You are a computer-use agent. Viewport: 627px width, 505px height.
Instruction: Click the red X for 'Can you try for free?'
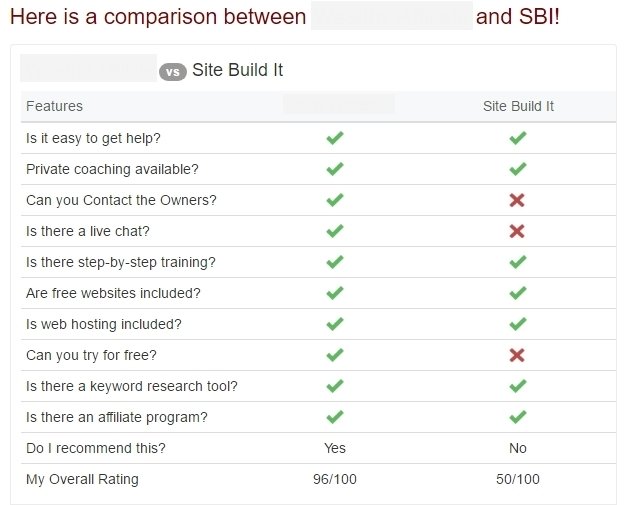[x=517, y=355]
